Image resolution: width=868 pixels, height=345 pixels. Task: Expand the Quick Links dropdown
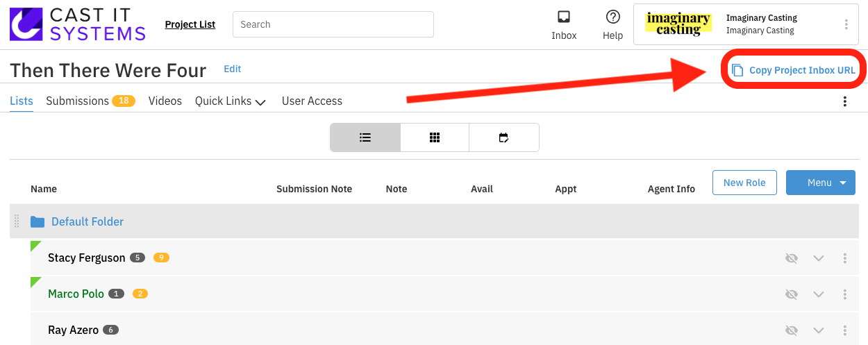[x=231, y=101]
